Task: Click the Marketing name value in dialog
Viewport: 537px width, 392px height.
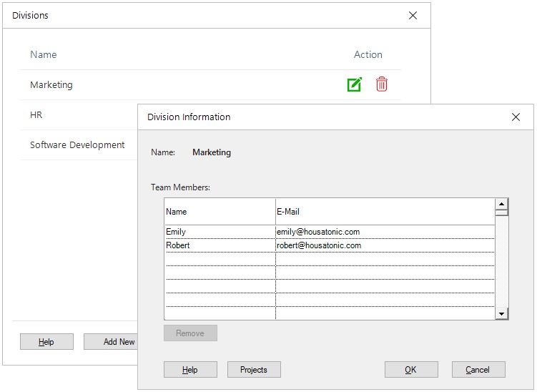Action: [212, 152]
